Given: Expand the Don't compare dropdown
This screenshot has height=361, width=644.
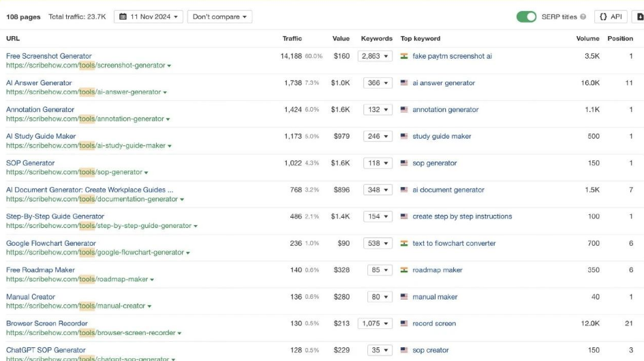Looking at the screenshot, I should click(219, 17).
